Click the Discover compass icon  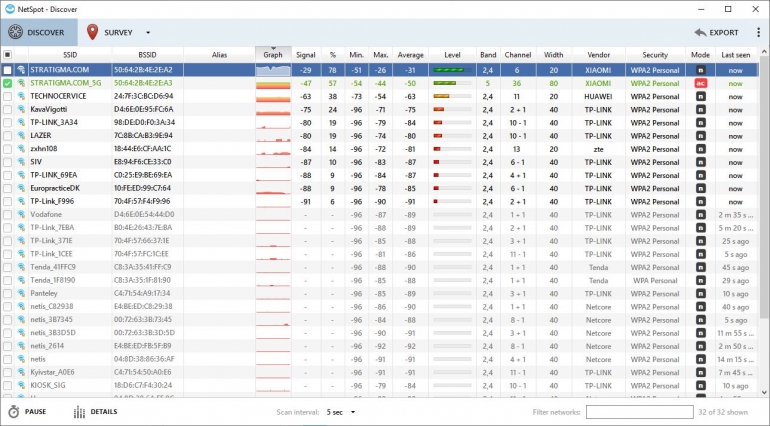[15, 32]
